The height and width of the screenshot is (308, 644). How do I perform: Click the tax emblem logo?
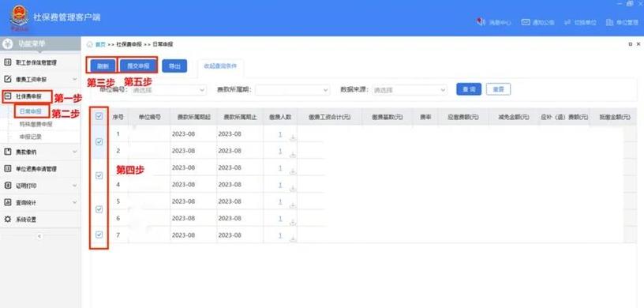click(19, 17)
